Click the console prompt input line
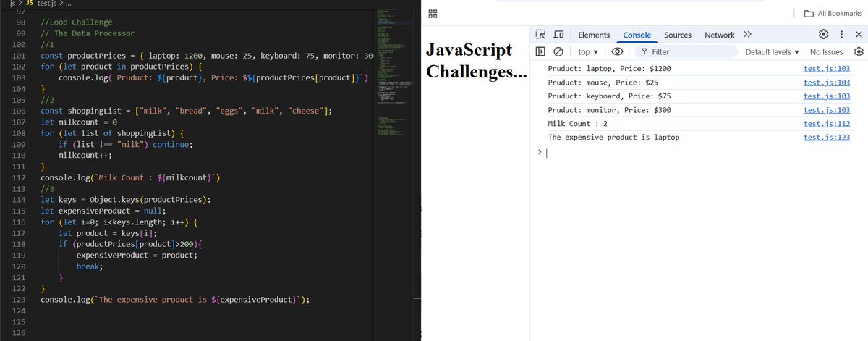Image resolution: width=868 pixels, height=341 pixels. 702,153
